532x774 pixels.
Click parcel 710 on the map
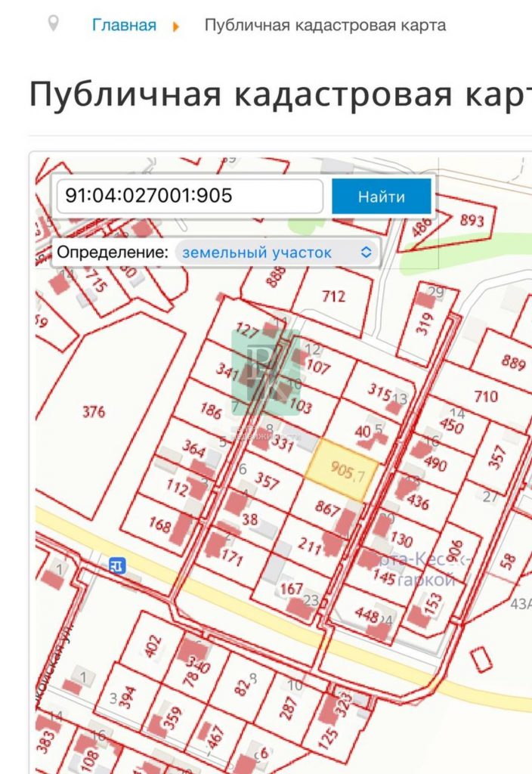[485, 396]
